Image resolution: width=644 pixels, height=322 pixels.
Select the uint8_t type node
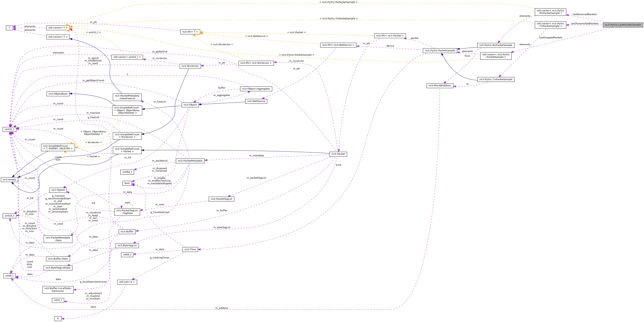(x=10, y=276)
